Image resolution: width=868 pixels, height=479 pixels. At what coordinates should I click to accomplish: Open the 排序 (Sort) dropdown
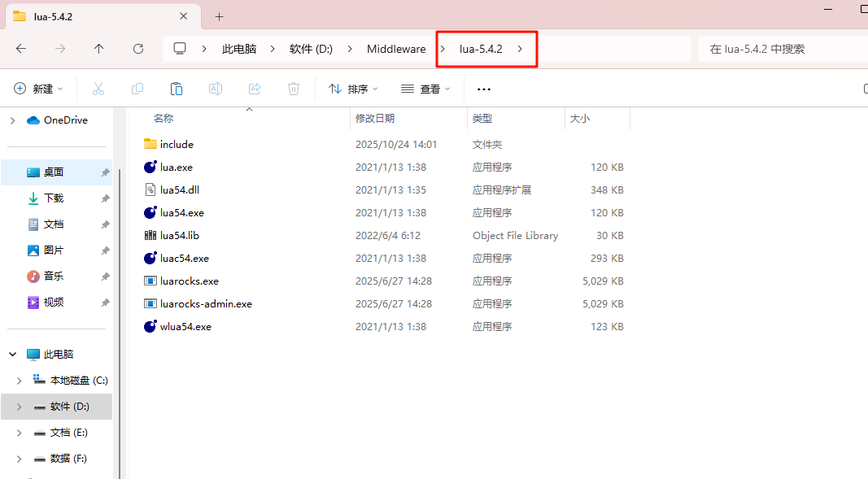pos(352,89)
